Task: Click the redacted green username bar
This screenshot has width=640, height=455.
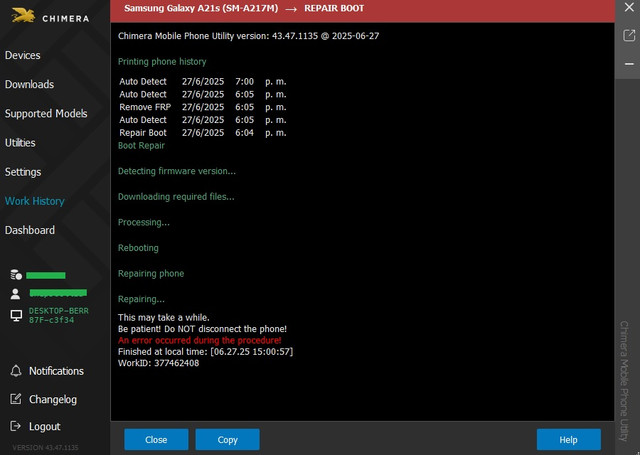Action: click(x=58, y=293)
